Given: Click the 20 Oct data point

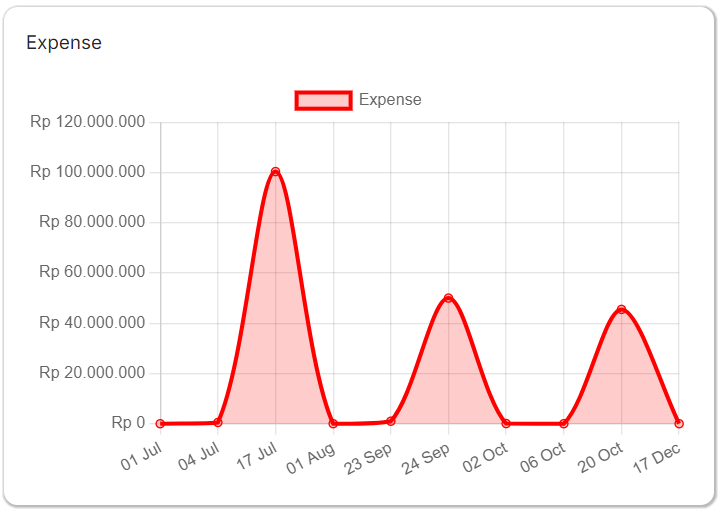Looking at the screenshot, I should click(x=621, y=309).
